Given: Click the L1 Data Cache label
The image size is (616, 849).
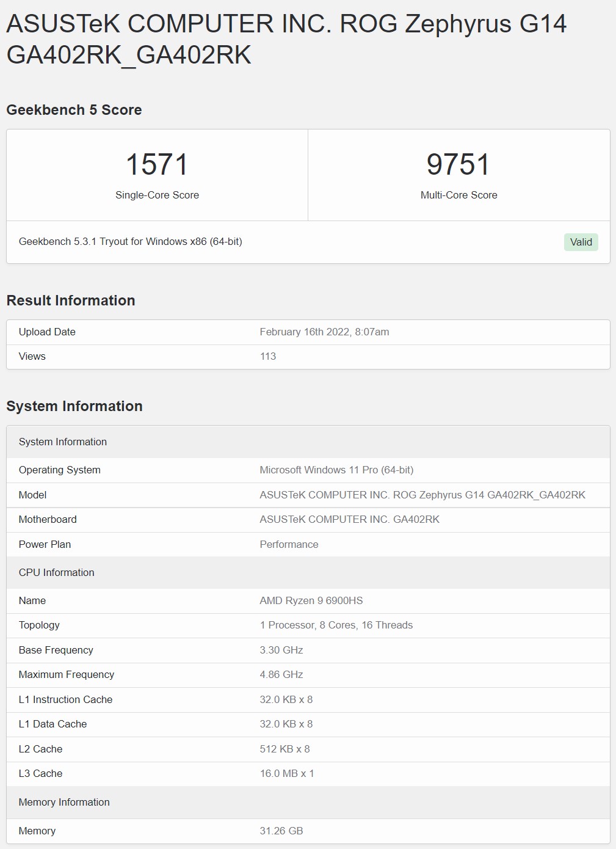Looking at the screenshot, I should coord(53,724).
